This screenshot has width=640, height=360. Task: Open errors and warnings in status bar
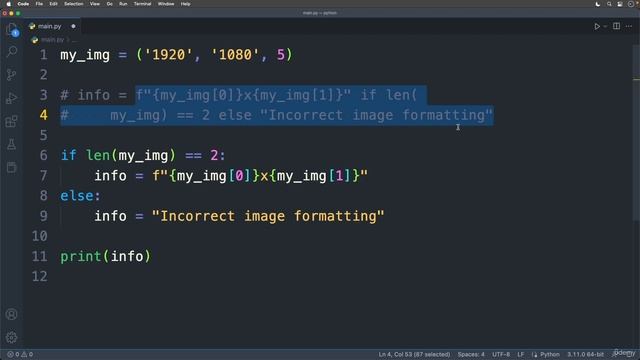[20, 354]
